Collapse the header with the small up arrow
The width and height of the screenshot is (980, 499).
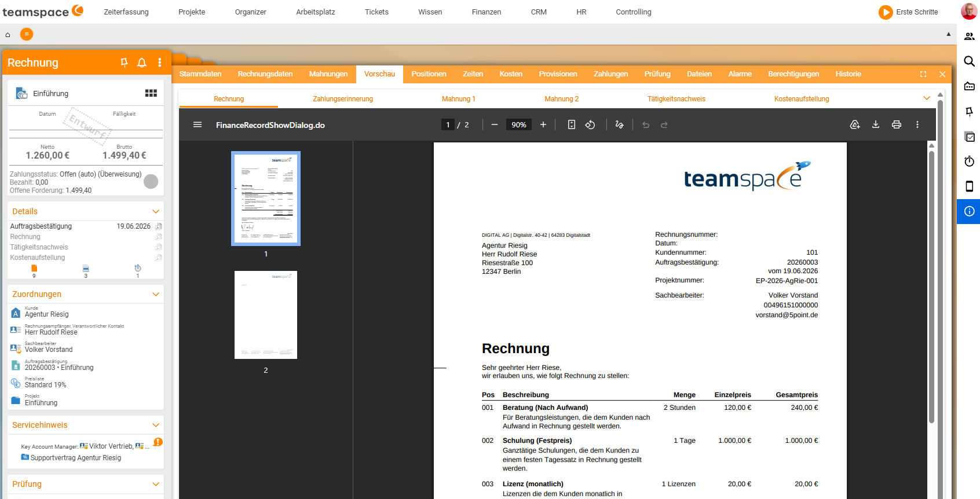948,34
